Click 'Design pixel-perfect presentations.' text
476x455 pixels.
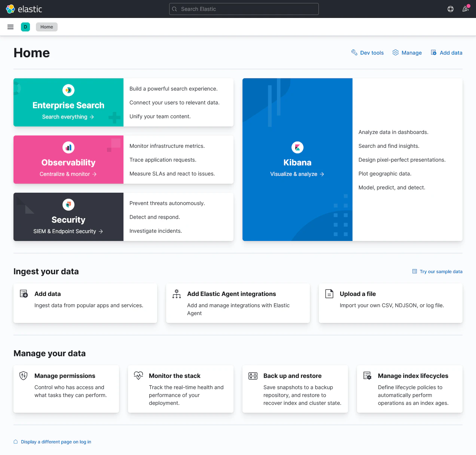click(402, 160)
